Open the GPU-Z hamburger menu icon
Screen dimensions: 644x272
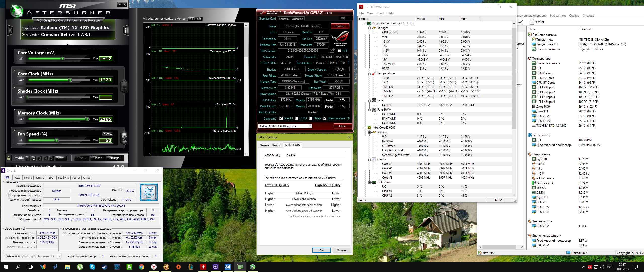coord(349,18)
